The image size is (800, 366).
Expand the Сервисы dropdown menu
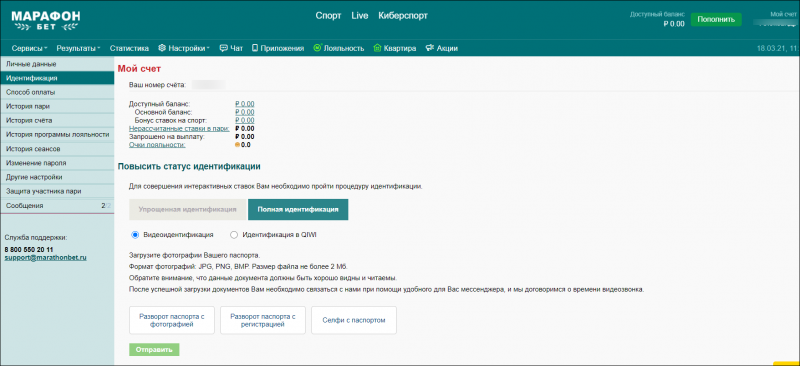click(x=30, y=48)
